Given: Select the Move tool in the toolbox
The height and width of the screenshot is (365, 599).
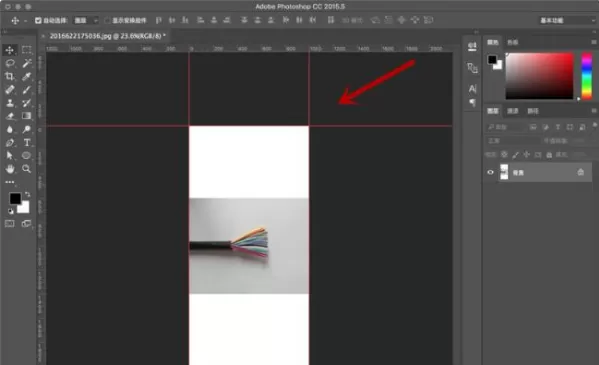Looking at the screenshot, I should [x=10, y=50].
